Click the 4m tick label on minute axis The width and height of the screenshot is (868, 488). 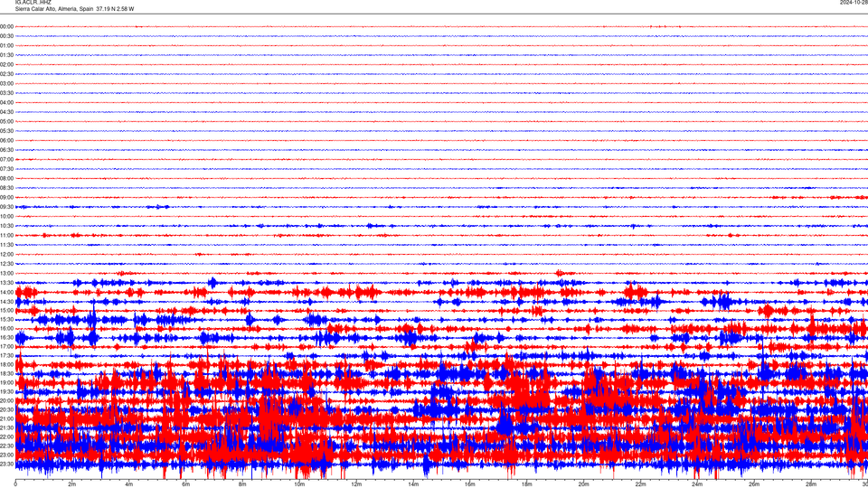pyautogui.click(x=129, y=484)
